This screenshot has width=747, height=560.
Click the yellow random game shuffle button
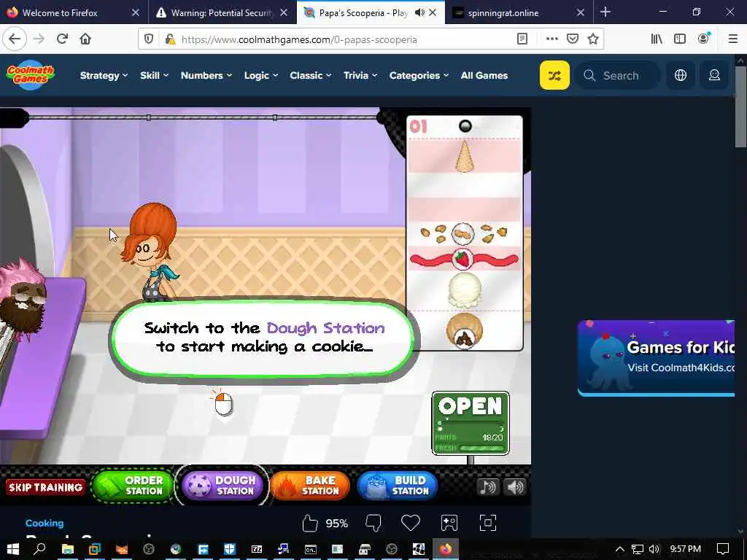pos(554,75)
